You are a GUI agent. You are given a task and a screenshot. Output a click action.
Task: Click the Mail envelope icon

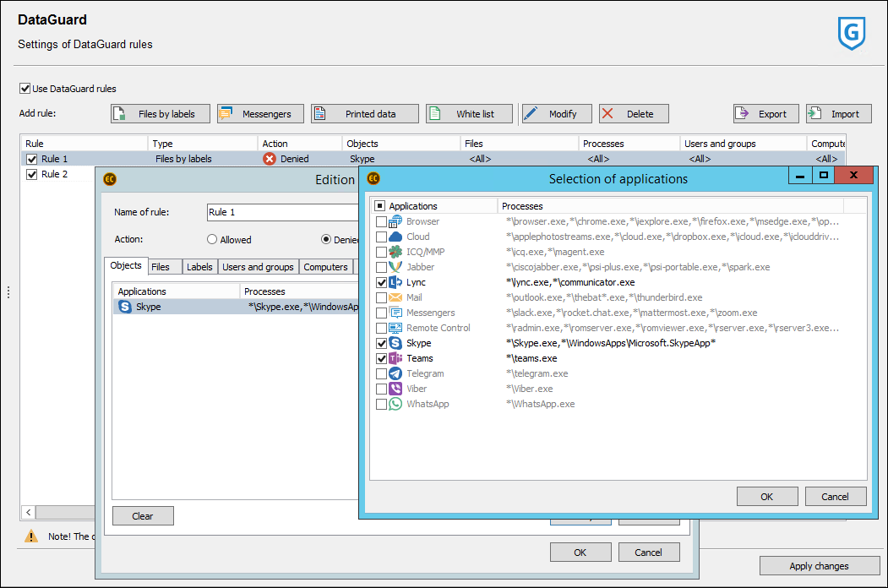coord(395,297)
